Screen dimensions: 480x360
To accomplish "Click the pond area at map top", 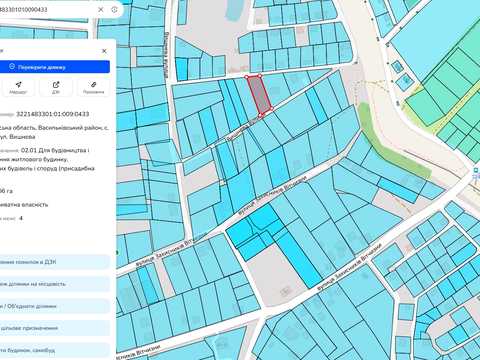I will coord(236,9).
